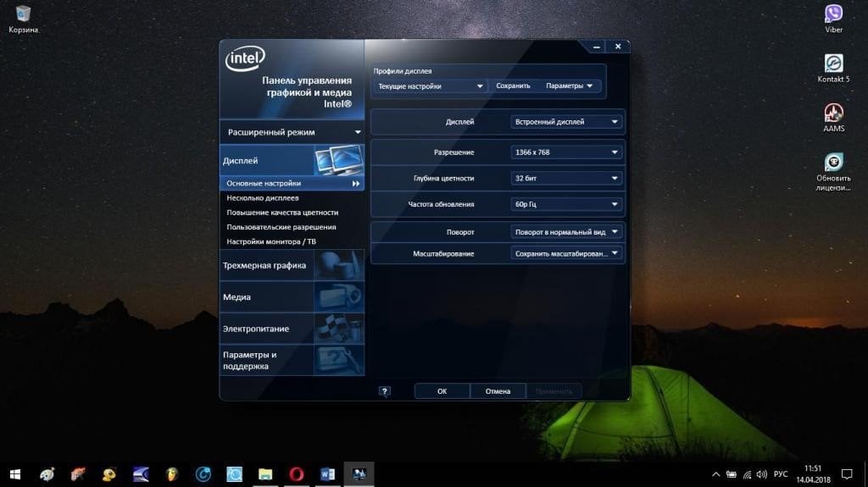Image resolution: width=868 pixels, height=487 pixels.
Task: Click the double-arrow next to Основные настройки
Action: pos(356,183)
